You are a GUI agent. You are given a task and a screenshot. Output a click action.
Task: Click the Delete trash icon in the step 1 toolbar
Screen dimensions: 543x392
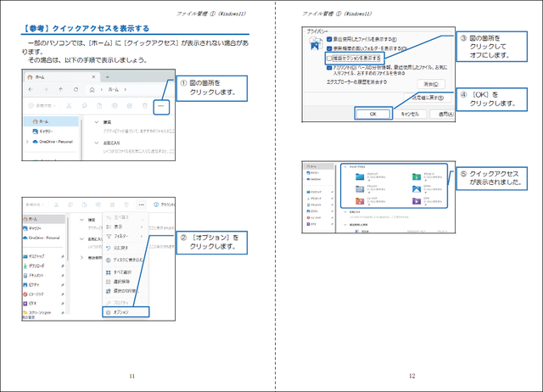coord(145,105)
